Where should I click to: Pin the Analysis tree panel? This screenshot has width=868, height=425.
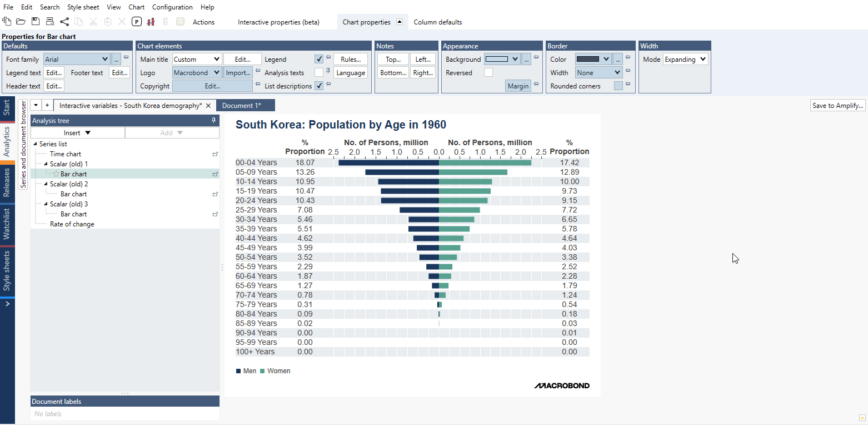[213, 120]
